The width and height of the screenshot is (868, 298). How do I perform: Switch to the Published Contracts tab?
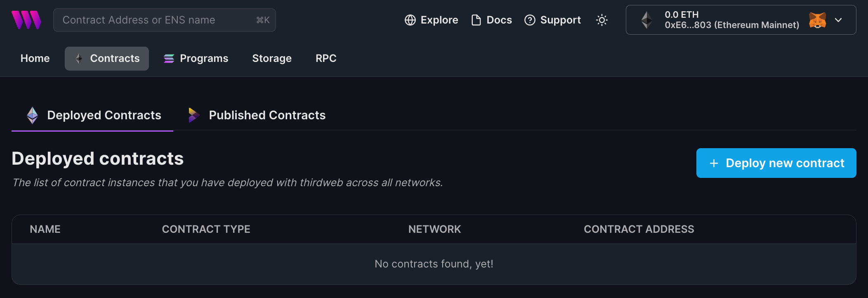click(x=267, y=115)
